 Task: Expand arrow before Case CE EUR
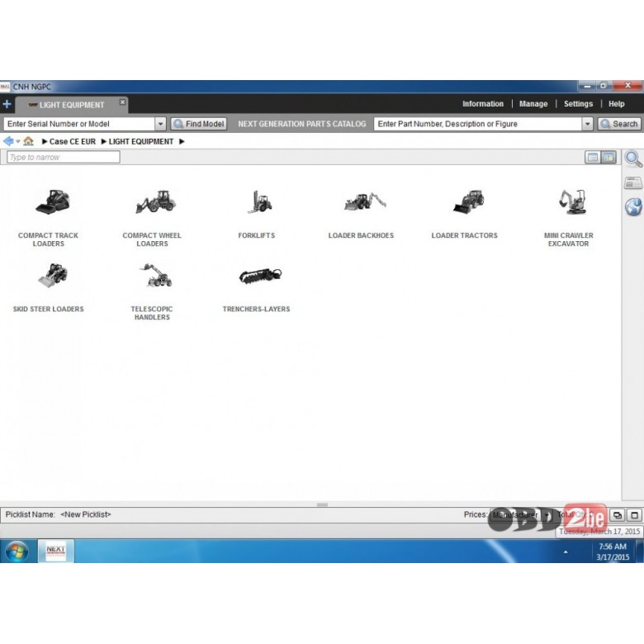(45, 141)
